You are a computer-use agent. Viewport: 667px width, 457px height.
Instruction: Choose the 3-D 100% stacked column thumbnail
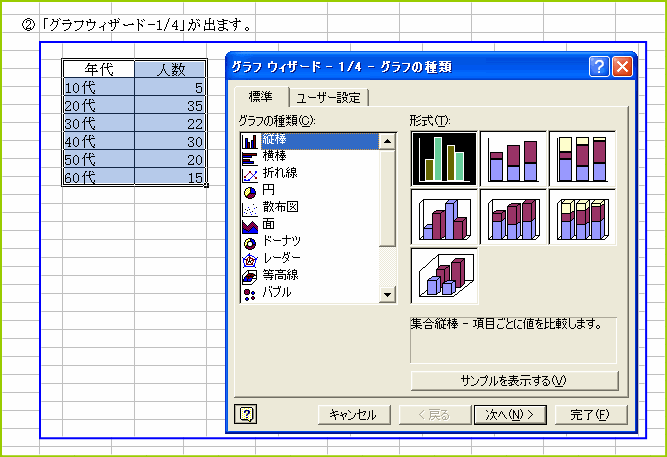[582, 217]
